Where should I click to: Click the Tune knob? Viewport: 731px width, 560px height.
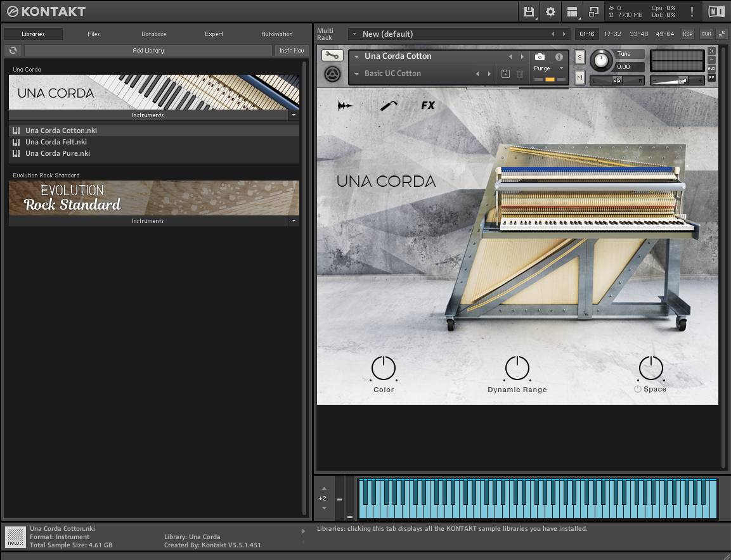tap(602, 61)
